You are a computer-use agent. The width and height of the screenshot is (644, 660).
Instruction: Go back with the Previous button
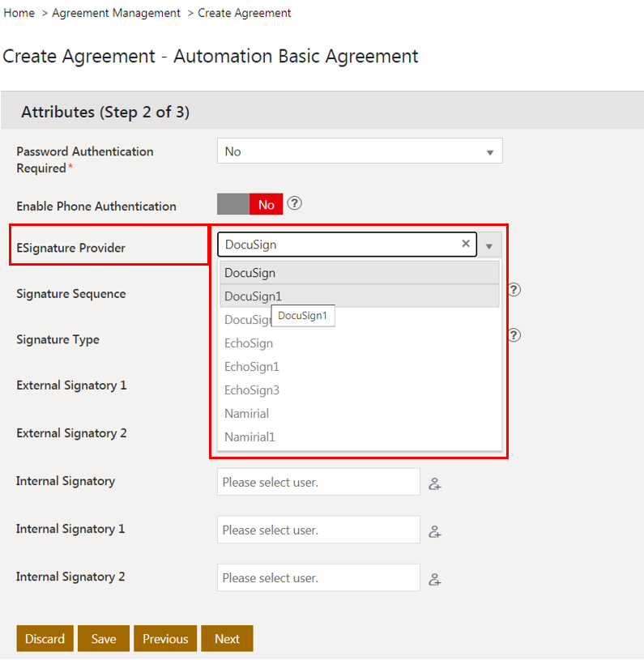click(x=165, y=639)
